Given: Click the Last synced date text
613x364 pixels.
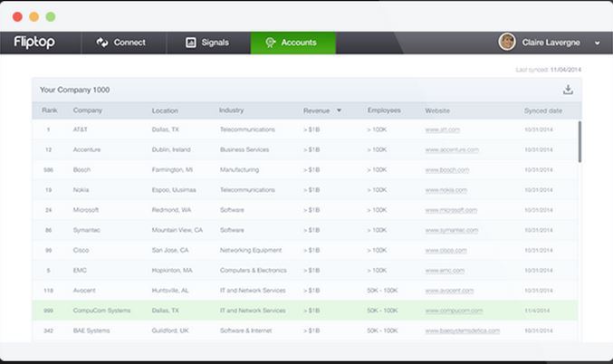Looking at the screenshot, I should (x=548, y=70).
